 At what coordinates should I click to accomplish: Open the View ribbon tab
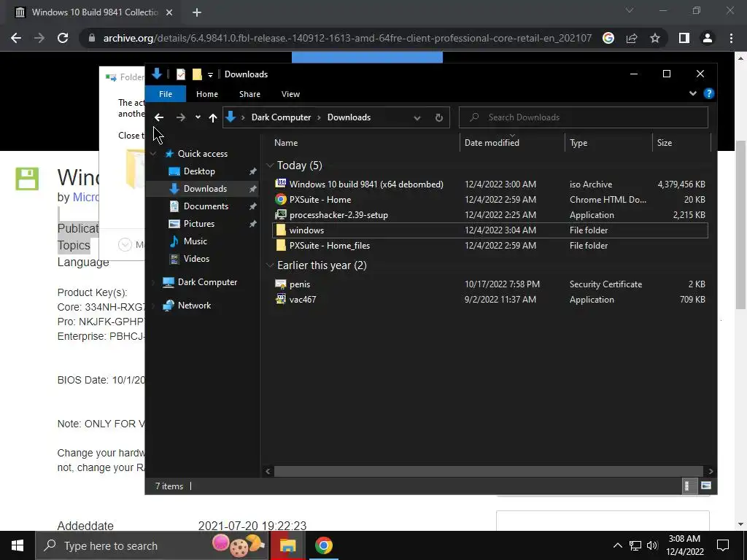[x=290, y=94]
